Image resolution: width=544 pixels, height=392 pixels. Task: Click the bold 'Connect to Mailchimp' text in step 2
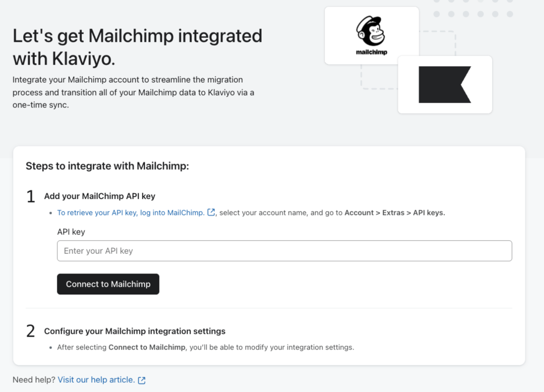point(147,347)
